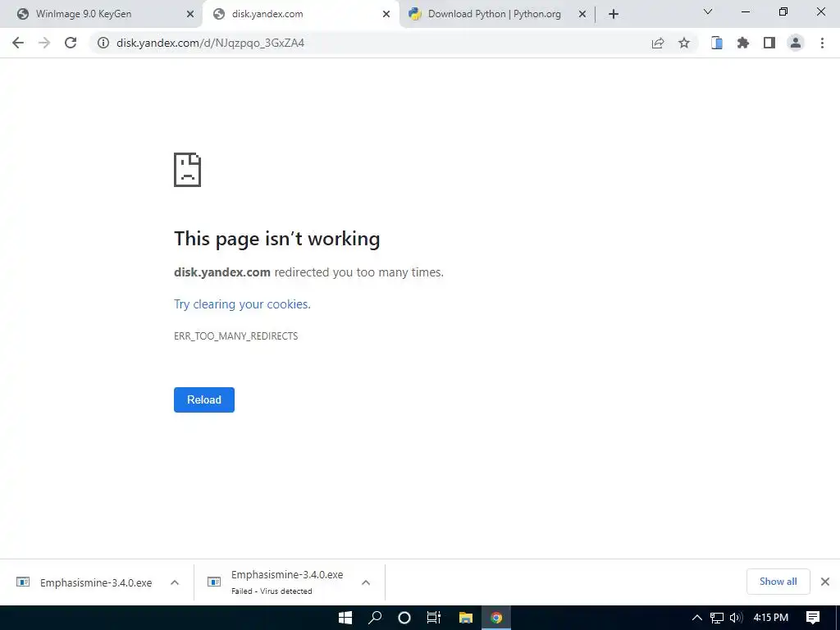Close the disk.yandex.com tab
The height and width of the screenshot is (630, 840).
pyautogui.click(x=386, y=15)
